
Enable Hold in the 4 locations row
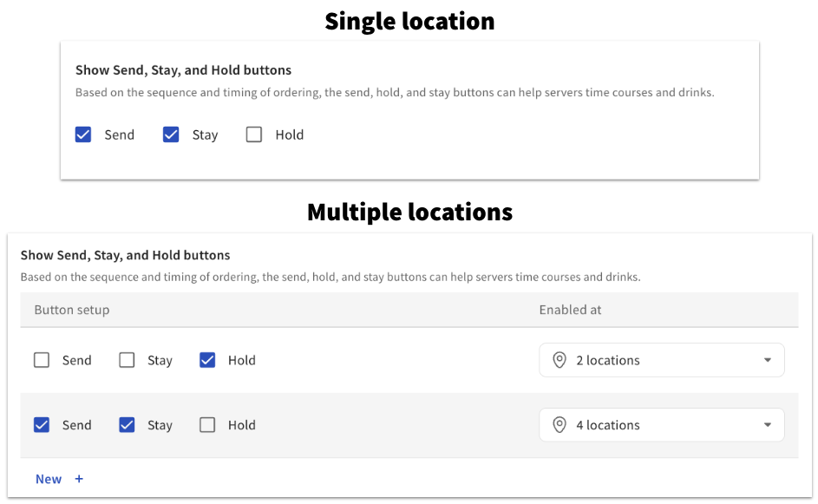coord(207,425)
